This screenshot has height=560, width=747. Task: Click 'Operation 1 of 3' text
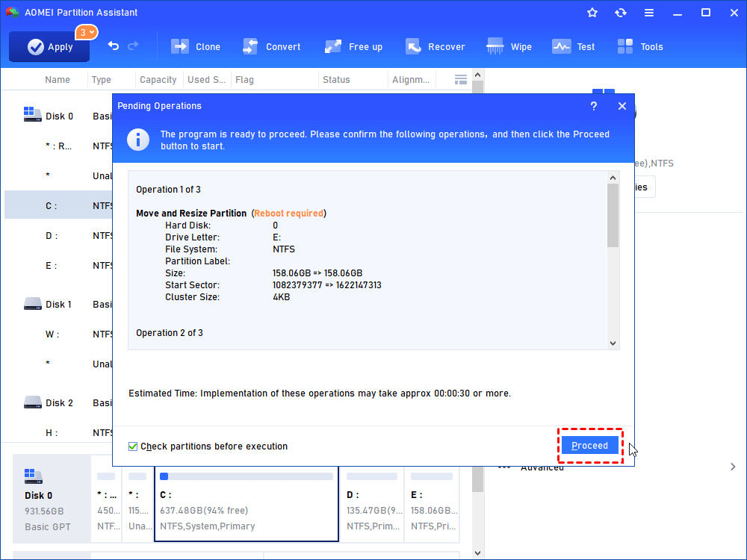point(168,190)
